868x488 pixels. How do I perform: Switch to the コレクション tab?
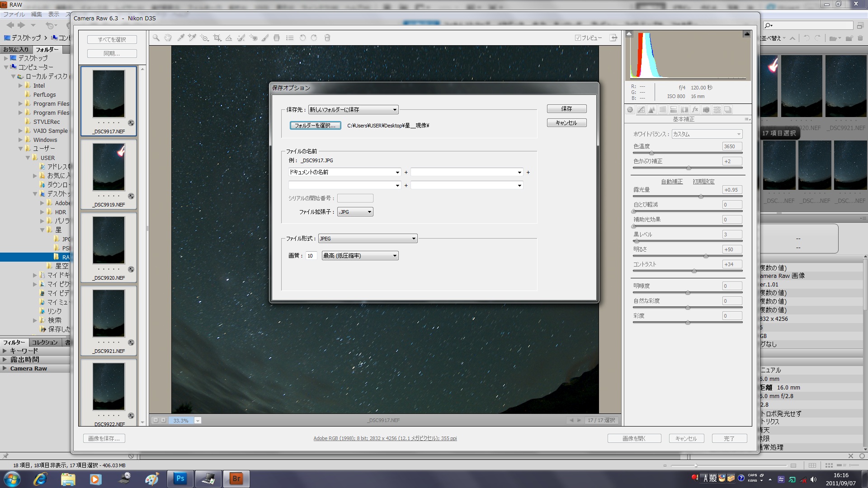[44, 343]
